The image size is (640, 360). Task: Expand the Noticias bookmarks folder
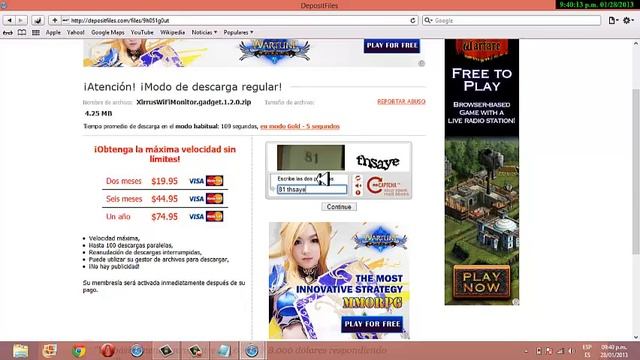click(204, 32)
